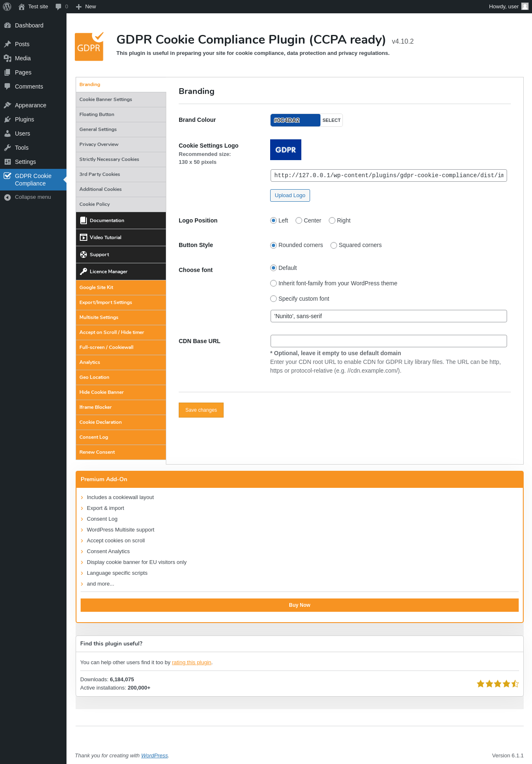532x764 pixels.
Task: Open Privacy Overview tab
Action: tap(121, 144)
